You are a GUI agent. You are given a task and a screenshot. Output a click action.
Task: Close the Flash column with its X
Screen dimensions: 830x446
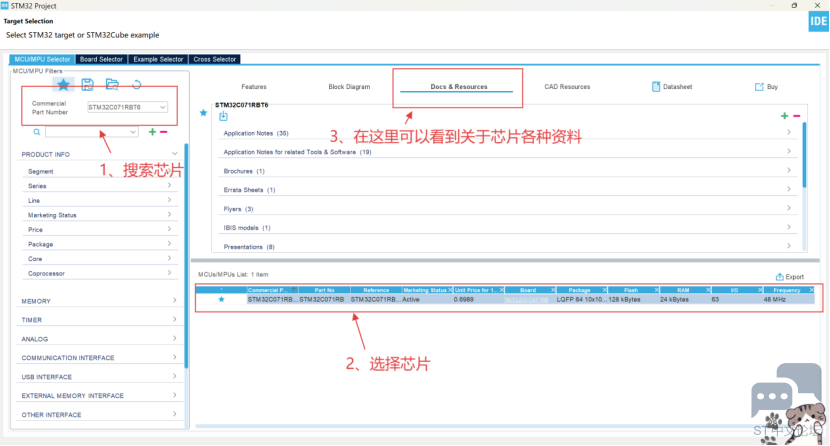click(x=656, y=290)
